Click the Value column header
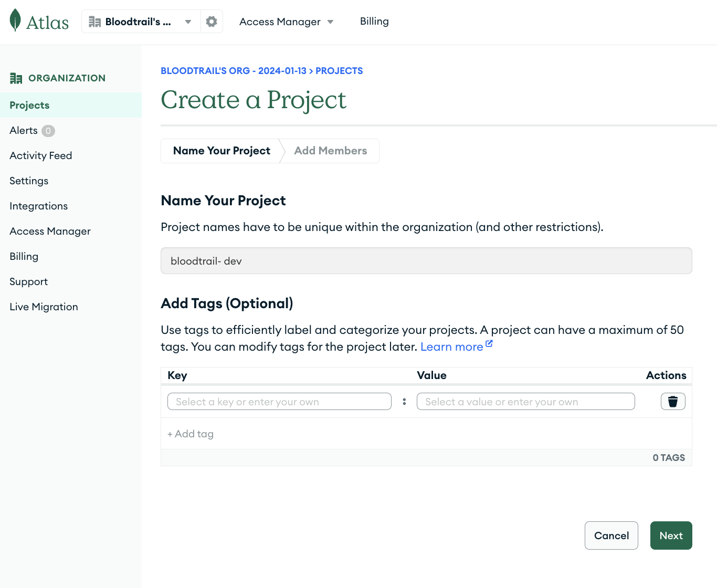The width and height of the screenshot is (717, 588). tap(431, 375)
